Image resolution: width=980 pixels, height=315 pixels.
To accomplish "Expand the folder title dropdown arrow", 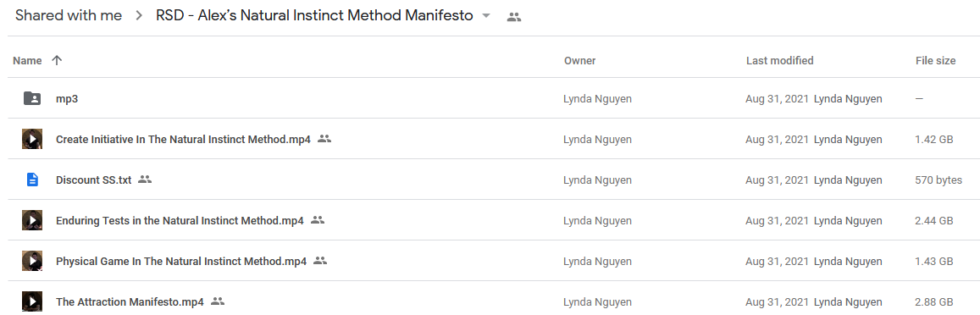I will 486,17.
